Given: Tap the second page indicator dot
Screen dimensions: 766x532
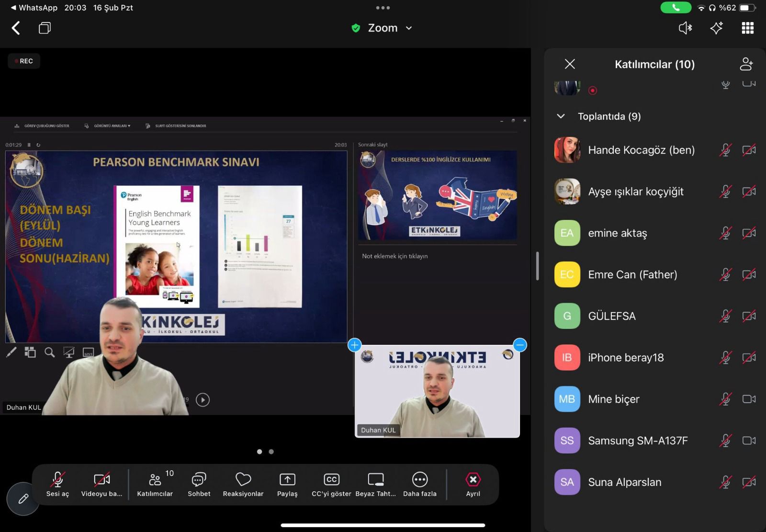Looking at the screenshot, I should click(271, 452).
